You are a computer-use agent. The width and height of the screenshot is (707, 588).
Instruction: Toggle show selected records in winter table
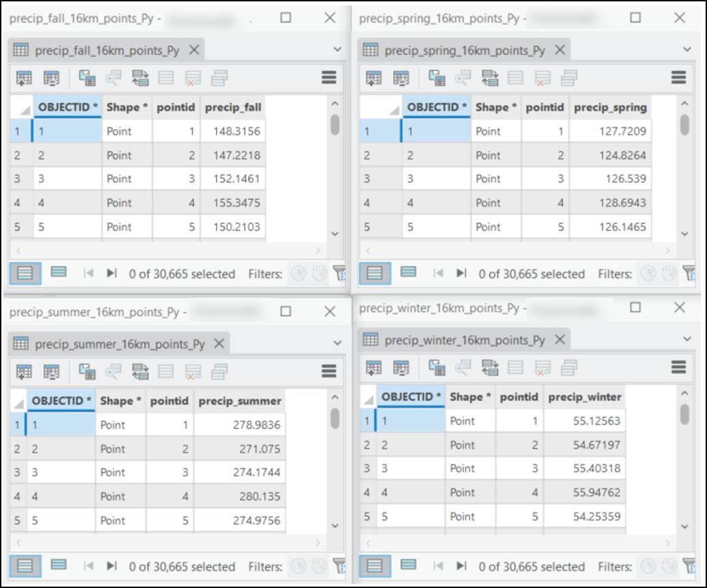tap(408, 565)
